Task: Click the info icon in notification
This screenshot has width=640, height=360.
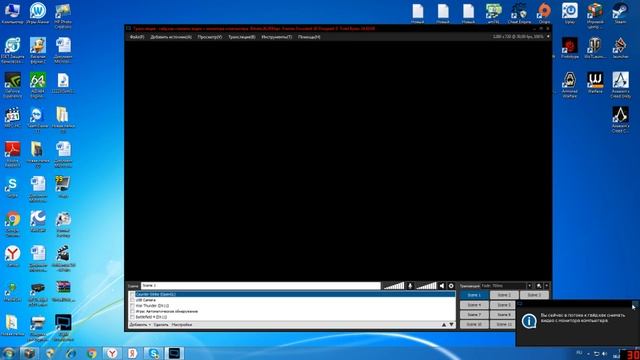Action: (x=529, y=321)
